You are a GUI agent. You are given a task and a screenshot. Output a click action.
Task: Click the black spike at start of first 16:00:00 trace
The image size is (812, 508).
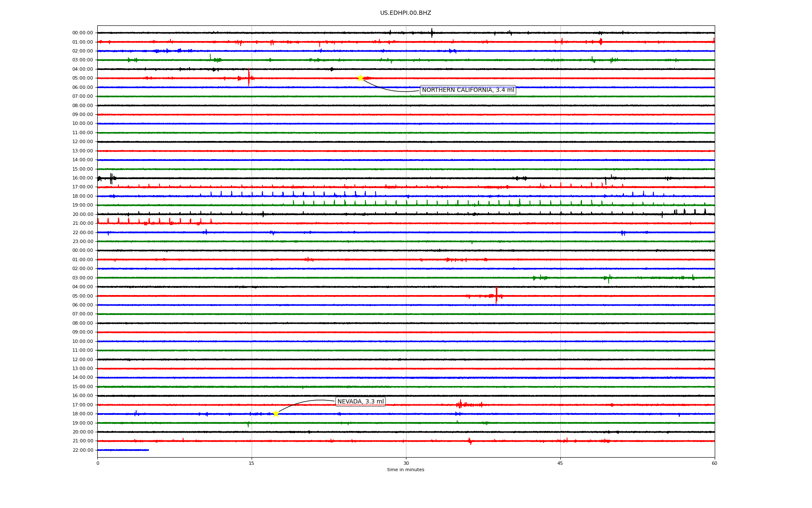[111, 178]
